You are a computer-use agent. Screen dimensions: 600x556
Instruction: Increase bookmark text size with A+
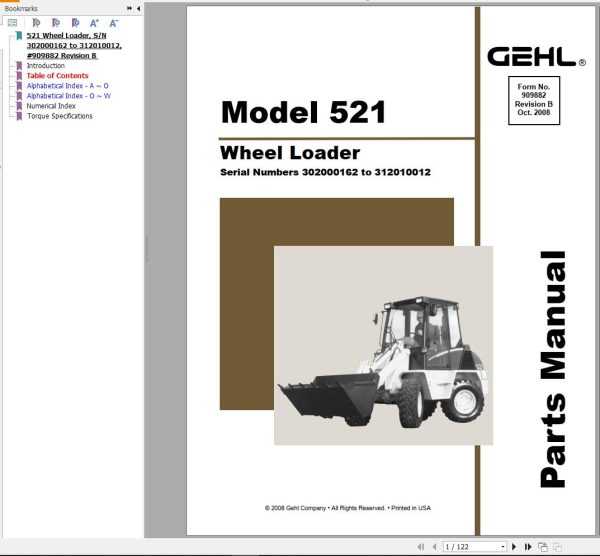pyautogui.click(x=94, y=23)
